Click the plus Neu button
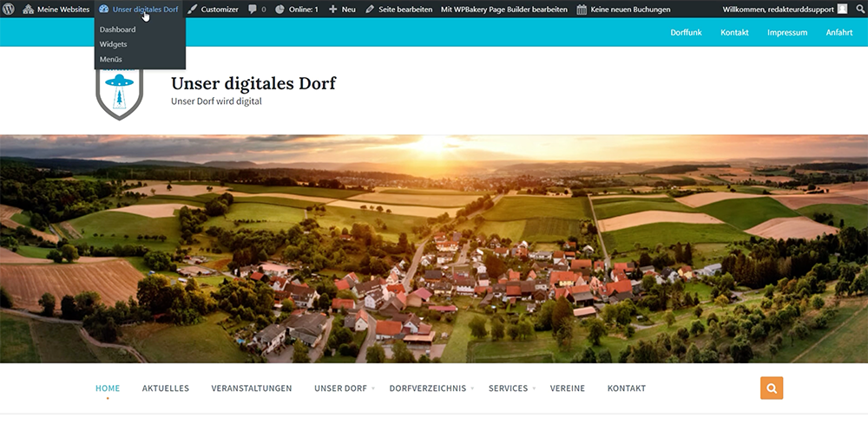The height and width of the screenshot is (437, 868). click(x=343, y=9)
